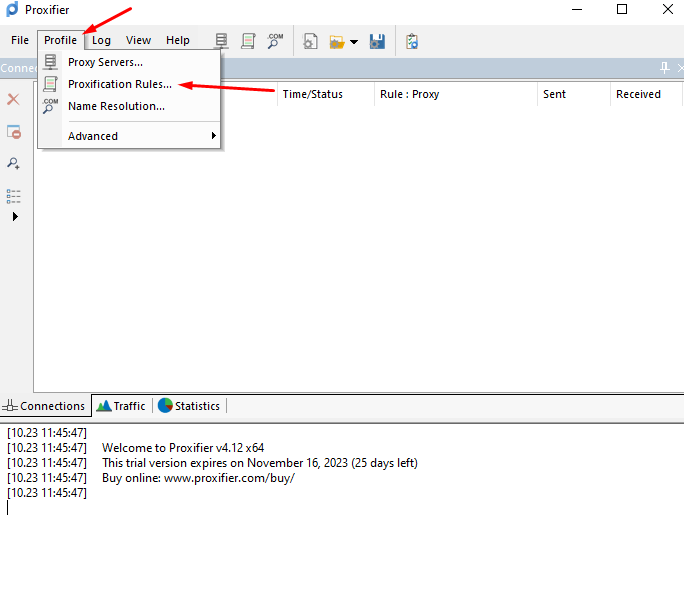Click Proxy Servers toolbar icon
The width and height of the screenshot is (684, 603).
222,41
